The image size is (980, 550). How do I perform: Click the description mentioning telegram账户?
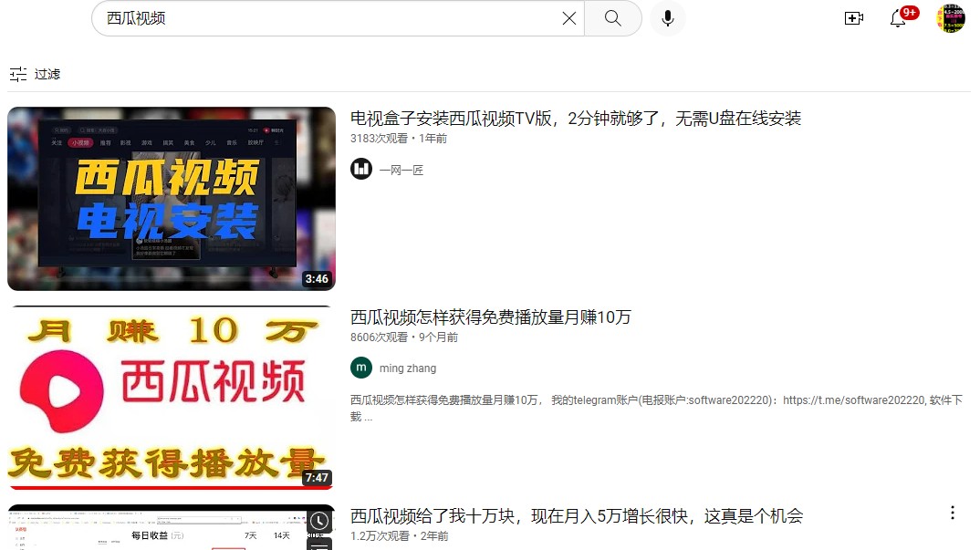click(x=656, y=408)
